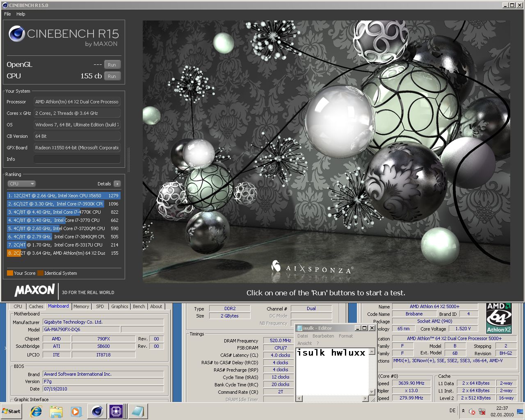Viewport: 525px width, 420px height.
Task: Click the AMD 64 Athlon X2 logo
Action: point(499,318)
